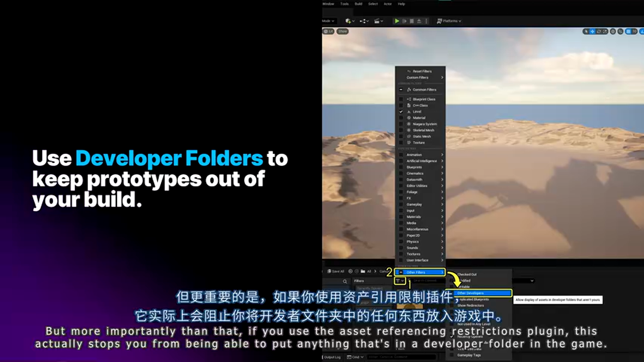Click Reset Filters at the menu top
The width and height of the screenshot is (644, 362).
pyautogui.click(x=422, y=71)
